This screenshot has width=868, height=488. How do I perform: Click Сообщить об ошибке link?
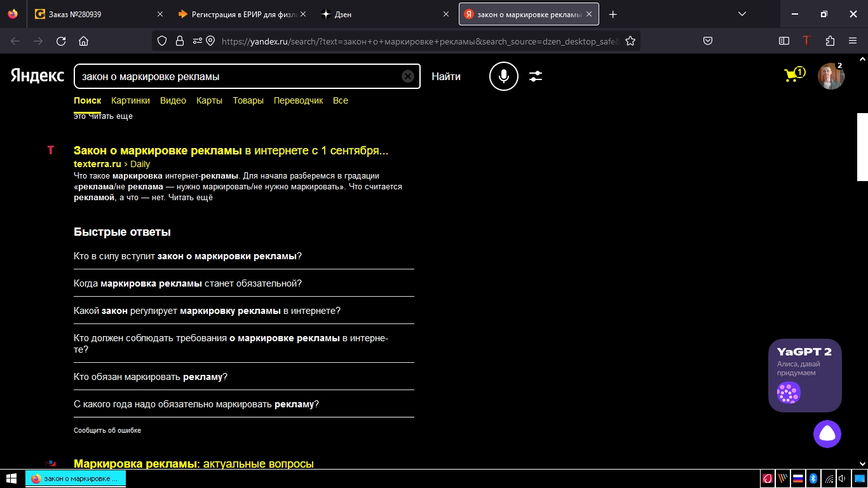(107, 430)
